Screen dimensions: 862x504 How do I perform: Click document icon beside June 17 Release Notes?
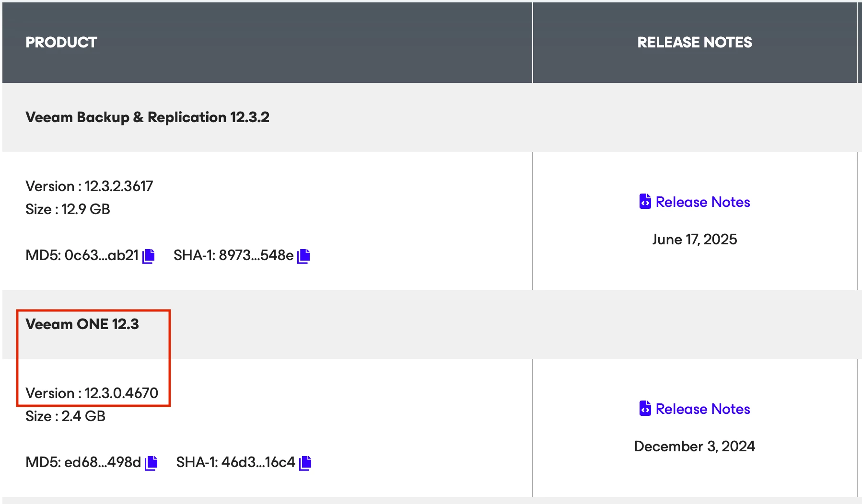[x=645, y=202]
